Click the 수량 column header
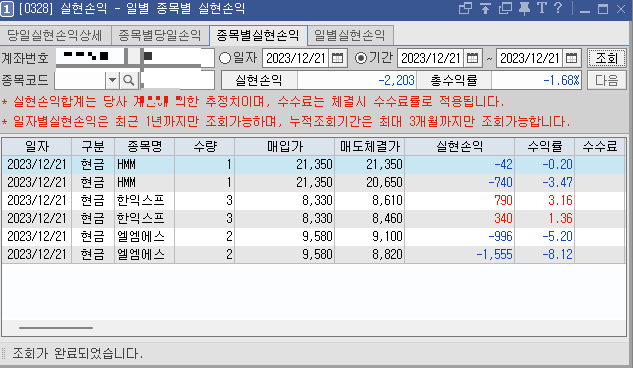 click(205, 146)
